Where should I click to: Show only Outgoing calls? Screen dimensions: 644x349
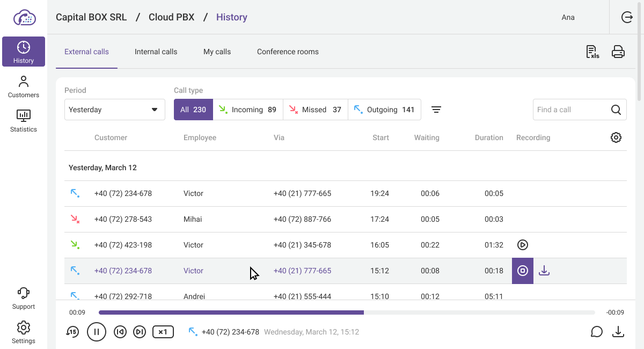pyautogui.click(x=384, y=110)
